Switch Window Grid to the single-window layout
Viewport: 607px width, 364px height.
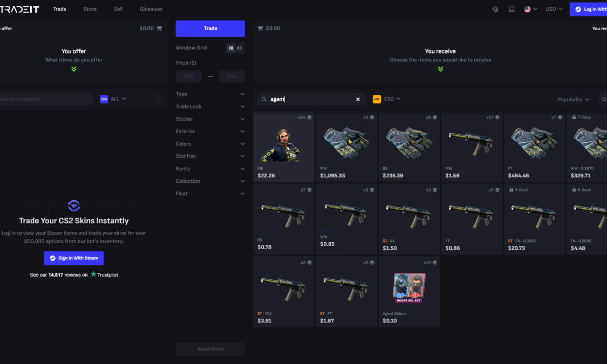[x=231, y=48]
